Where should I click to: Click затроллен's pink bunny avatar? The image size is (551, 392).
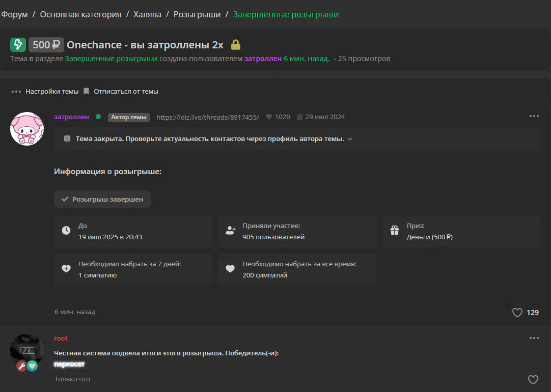pos(27,129)
